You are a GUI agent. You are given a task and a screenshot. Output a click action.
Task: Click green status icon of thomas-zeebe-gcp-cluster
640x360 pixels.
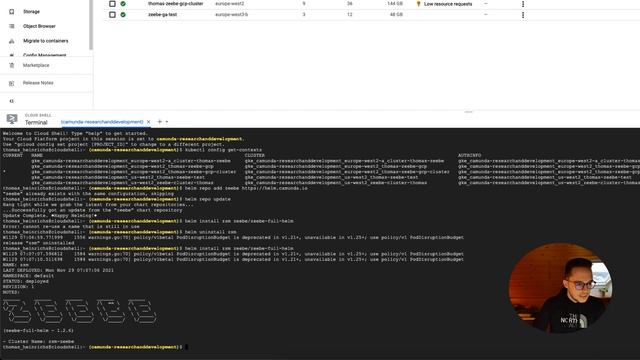point(123,4)
